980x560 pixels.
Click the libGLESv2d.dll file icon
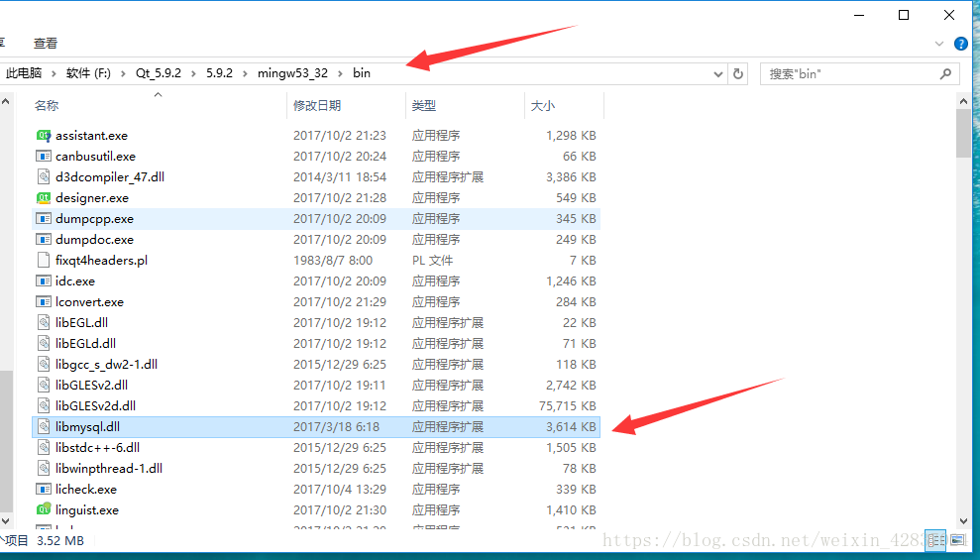click(x=44, y=405)
